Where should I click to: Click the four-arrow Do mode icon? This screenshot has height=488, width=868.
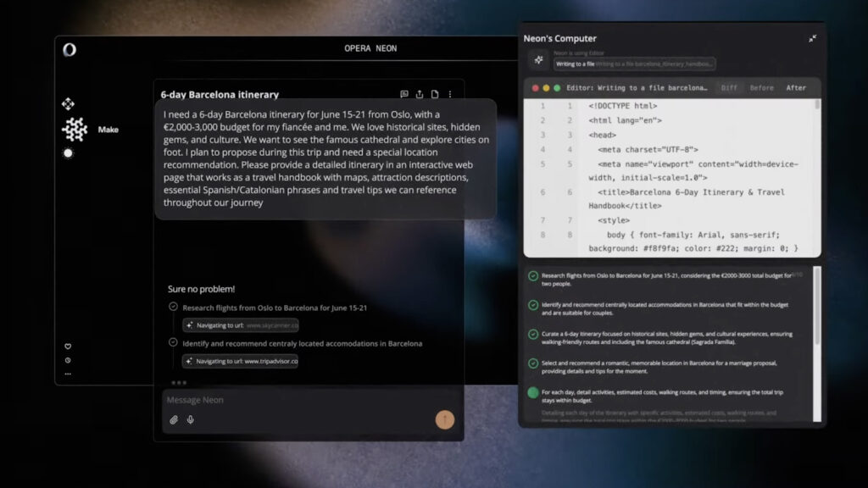(69, 103)
